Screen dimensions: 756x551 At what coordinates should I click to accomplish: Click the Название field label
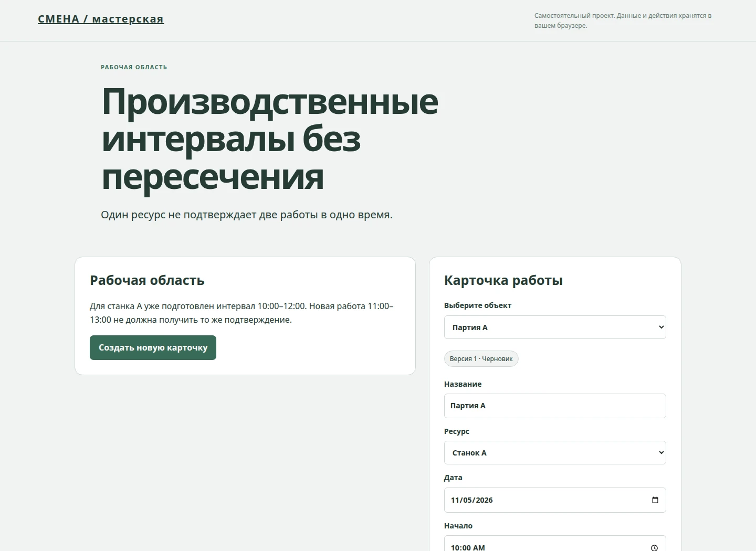pos(463,384)
